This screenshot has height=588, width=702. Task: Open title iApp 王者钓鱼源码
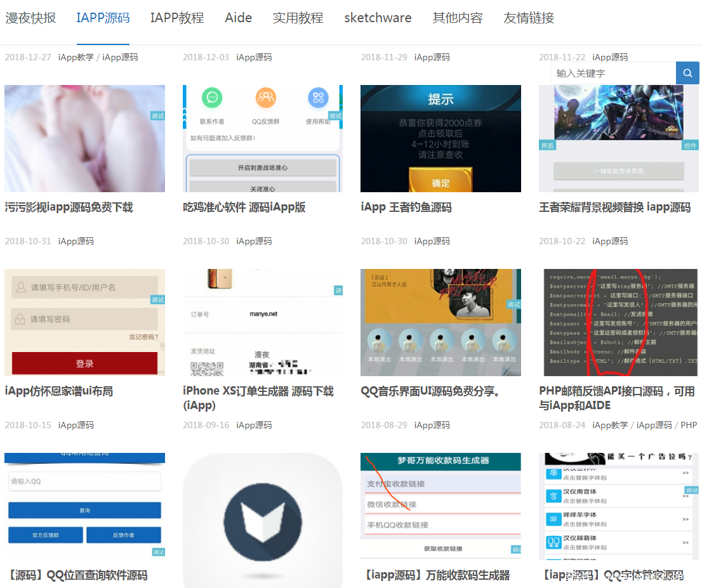406,207
